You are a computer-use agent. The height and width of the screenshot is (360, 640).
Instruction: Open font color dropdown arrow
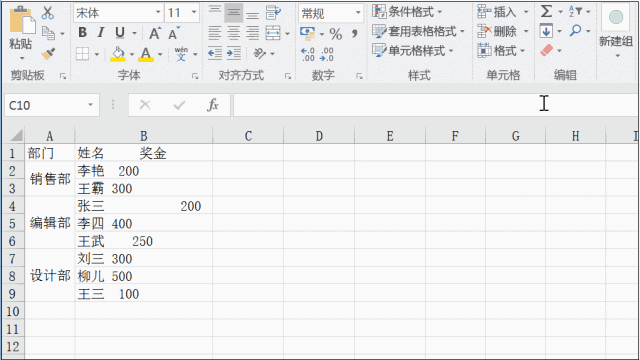[160, 54]
